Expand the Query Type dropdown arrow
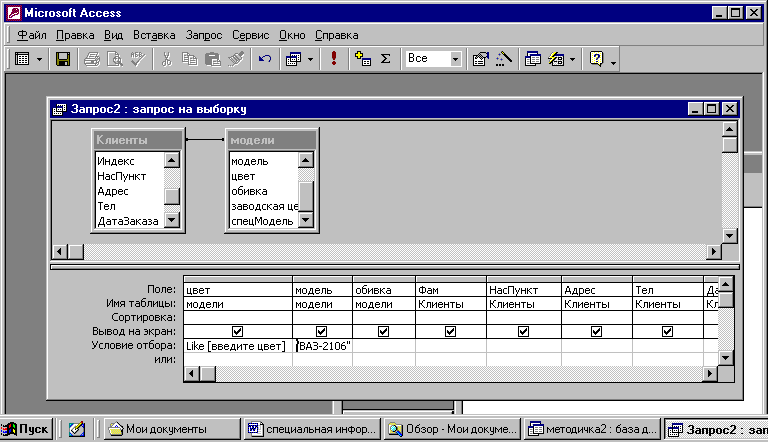 pyautogui.click(x=310, y=59)
